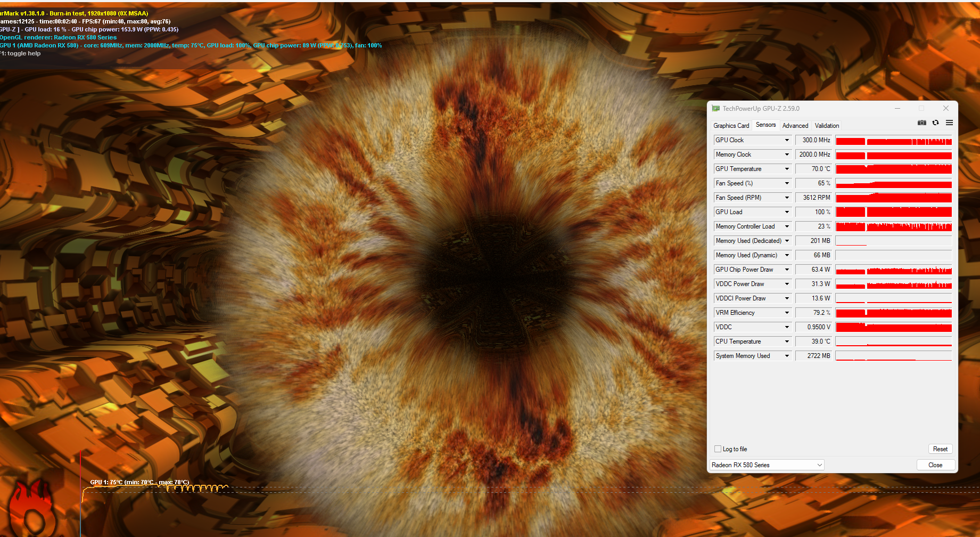Click the VRM Efficiency history graph
980x537 pixels.
pos(894,313)
